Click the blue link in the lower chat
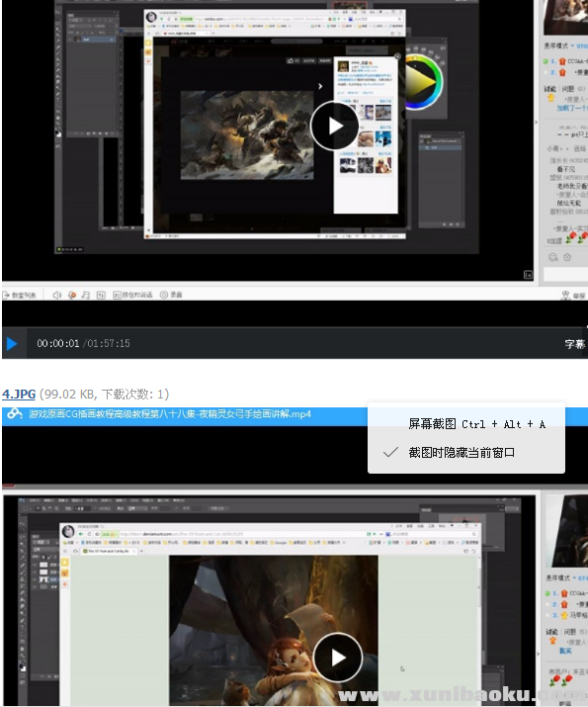Viewport: 588px width, 707px height. tap(565, 651)
